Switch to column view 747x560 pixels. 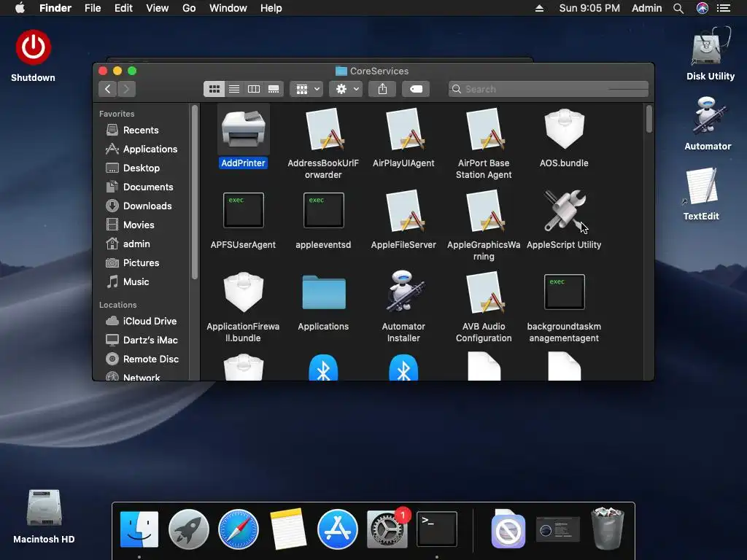(254, 89)
